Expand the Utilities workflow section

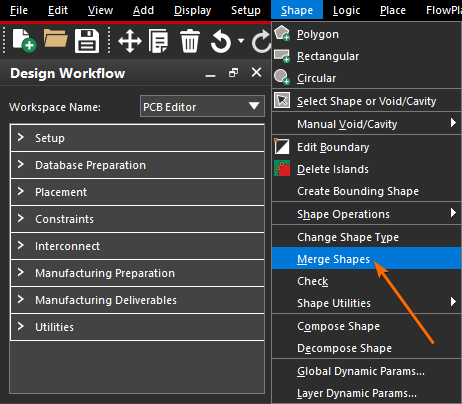pos(137,327)
